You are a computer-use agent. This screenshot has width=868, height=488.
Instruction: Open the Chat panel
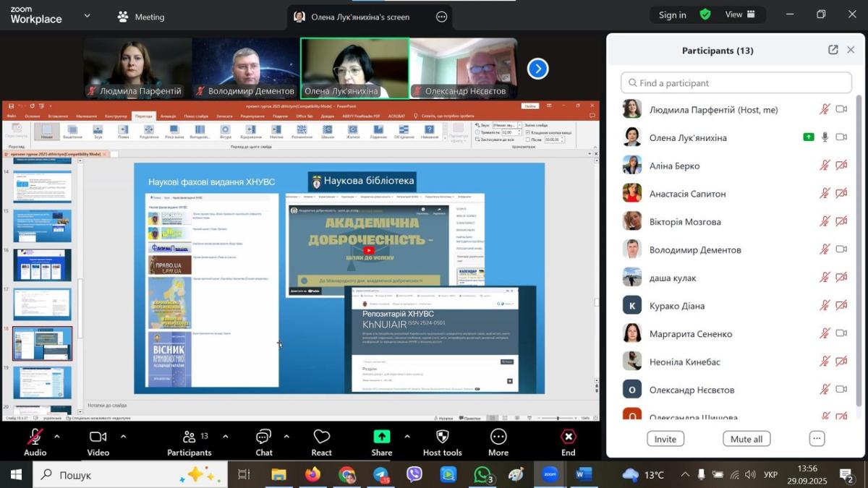[x=263, y=437]
